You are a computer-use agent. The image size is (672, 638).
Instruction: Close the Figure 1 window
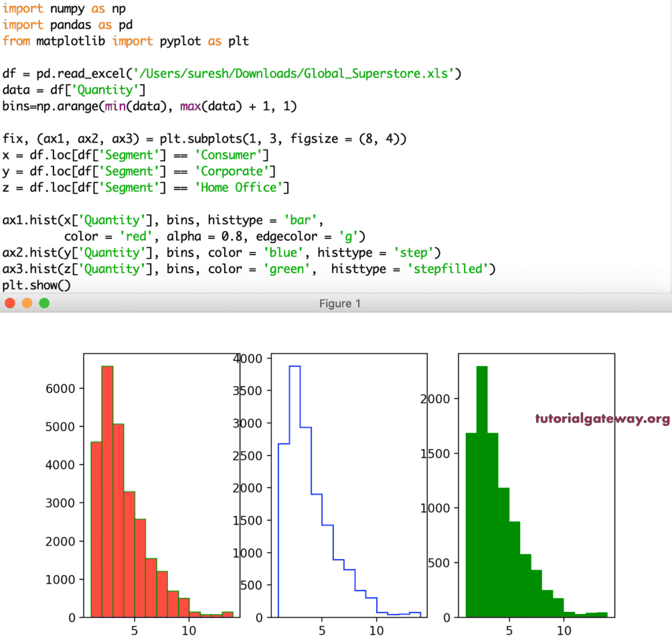tap(10, 303)
